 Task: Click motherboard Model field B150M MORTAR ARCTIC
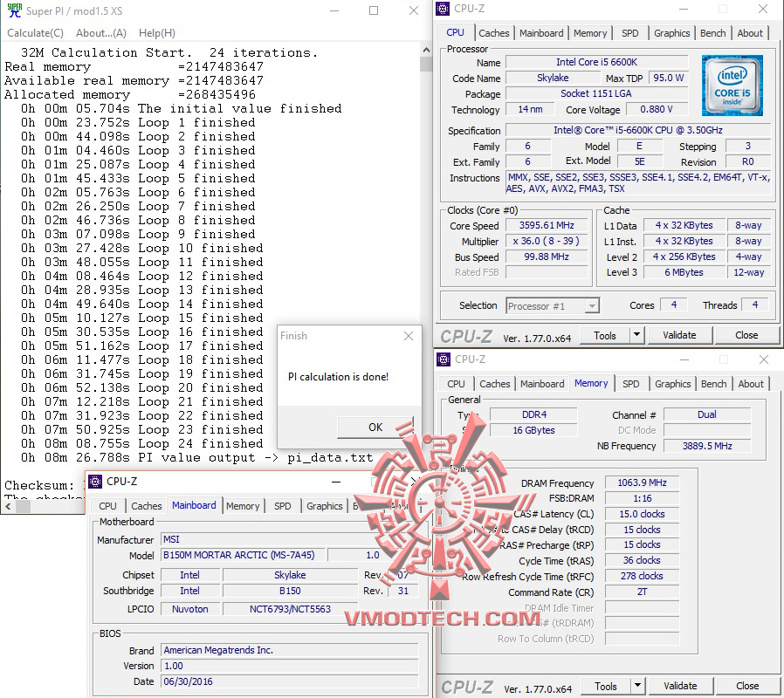(x=243, y=555)
